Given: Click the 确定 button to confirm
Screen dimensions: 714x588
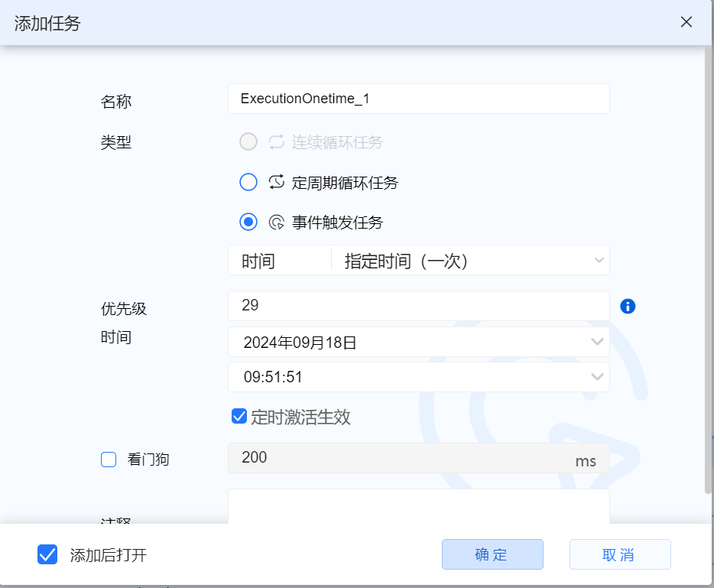Looking at the screenshot, I should (x=492, y=554).
